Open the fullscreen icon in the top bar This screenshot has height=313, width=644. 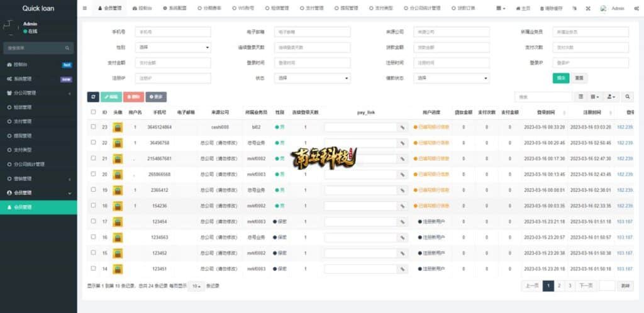tap(588, 9)
